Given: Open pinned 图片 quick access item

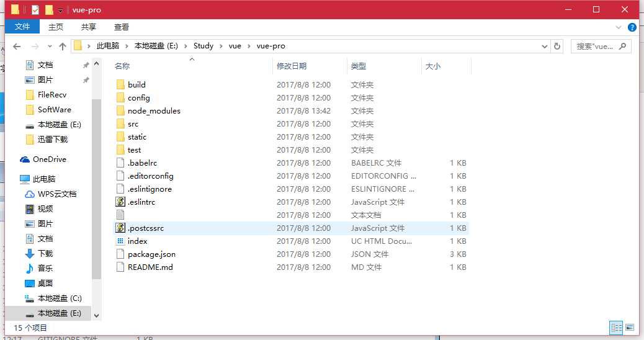Looking at the screenshot, I should [x=39, y=79].
